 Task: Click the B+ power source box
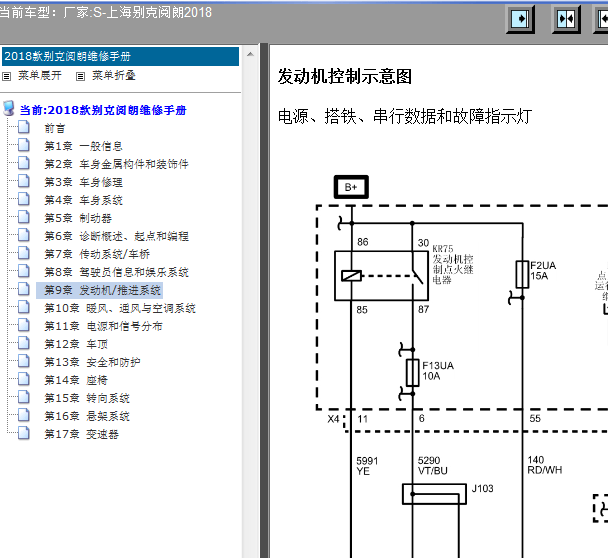tap(351, 187)
